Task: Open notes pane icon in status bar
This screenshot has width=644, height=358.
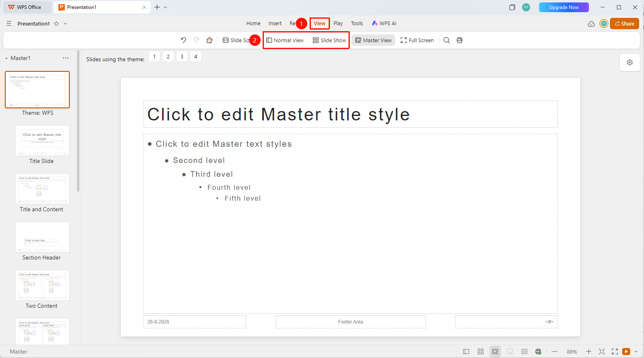Action: (524, 352)
